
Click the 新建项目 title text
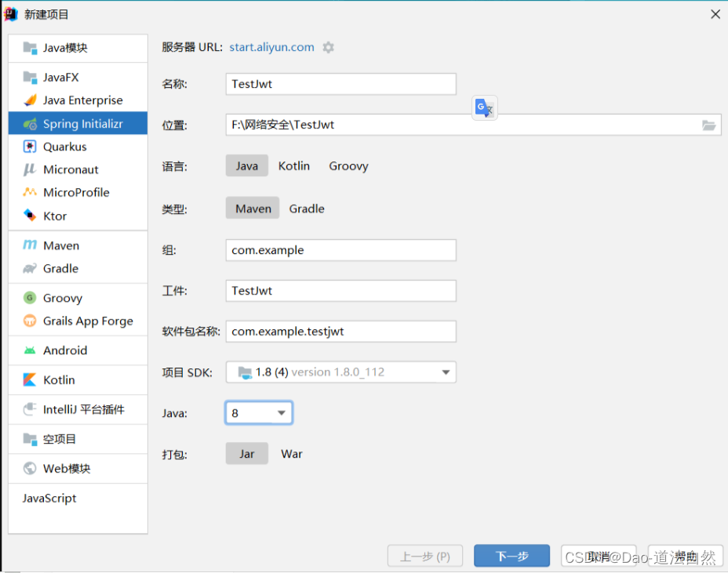tap(46, 14)
